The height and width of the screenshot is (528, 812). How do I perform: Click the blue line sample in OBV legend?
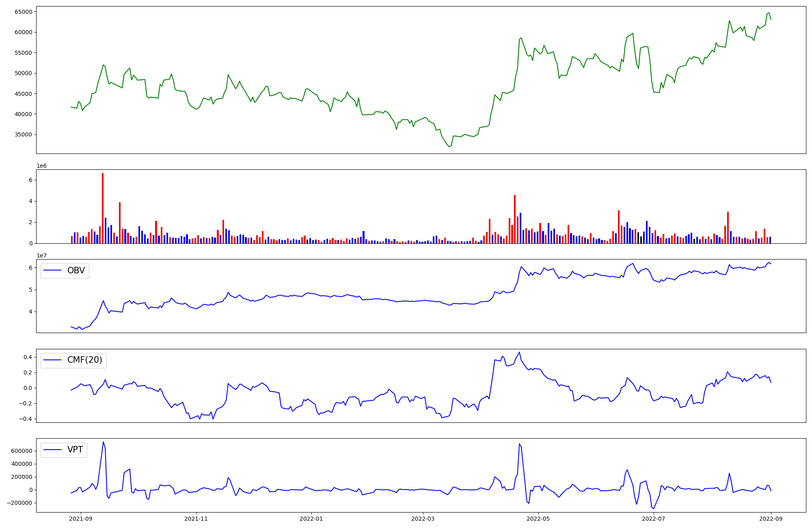52,270
